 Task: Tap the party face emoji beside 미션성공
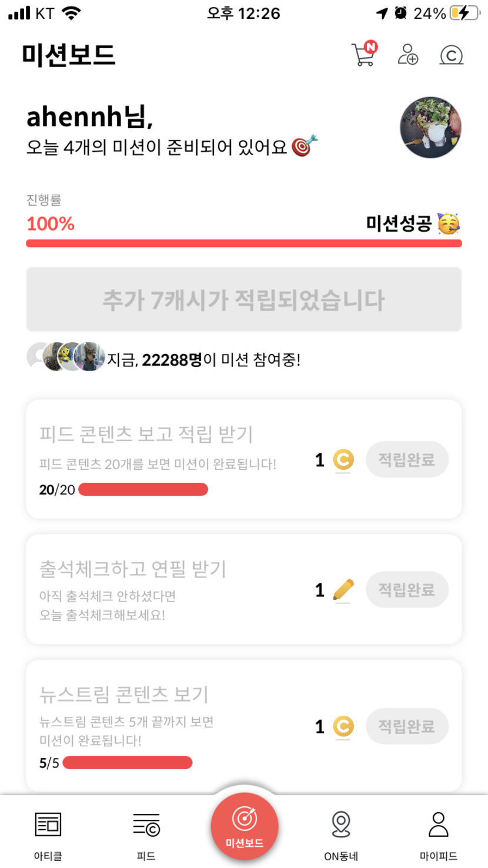pyautogui.click(x=449, y=223)
